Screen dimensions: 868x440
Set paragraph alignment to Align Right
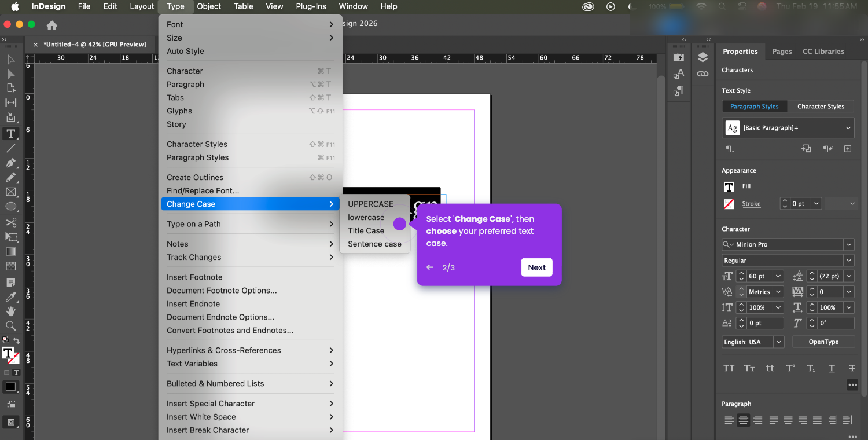click(758, 420)
